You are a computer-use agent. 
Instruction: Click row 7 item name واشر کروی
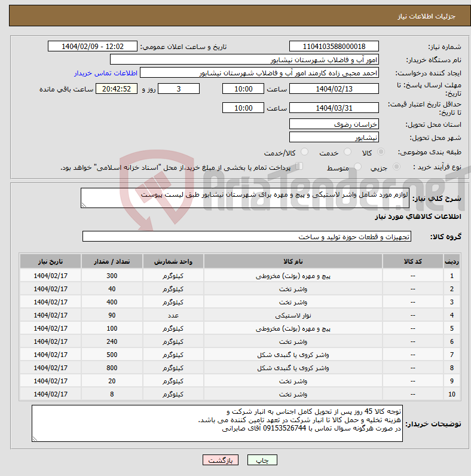click(293, 355)
